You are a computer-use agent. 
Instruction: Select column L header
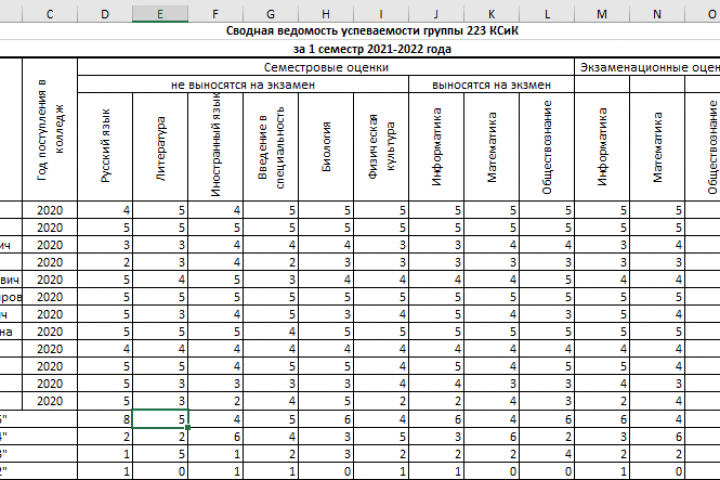[547, 14]
